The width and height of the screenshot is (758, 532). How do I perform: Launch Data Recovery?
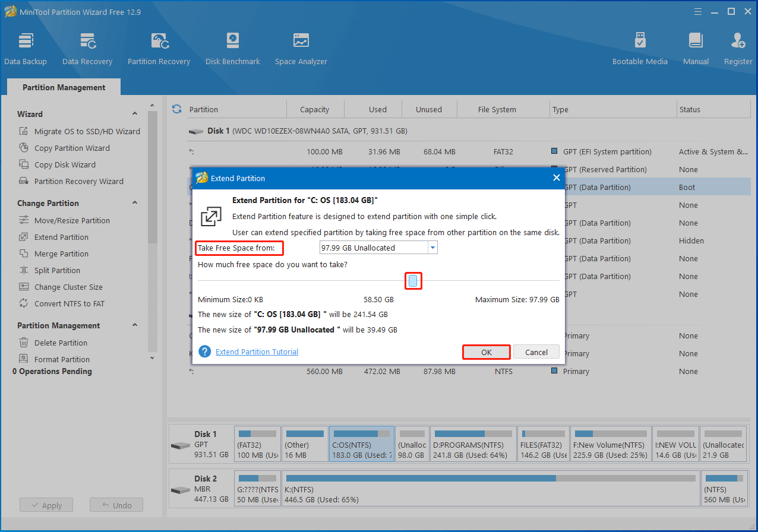click(87, 47)
